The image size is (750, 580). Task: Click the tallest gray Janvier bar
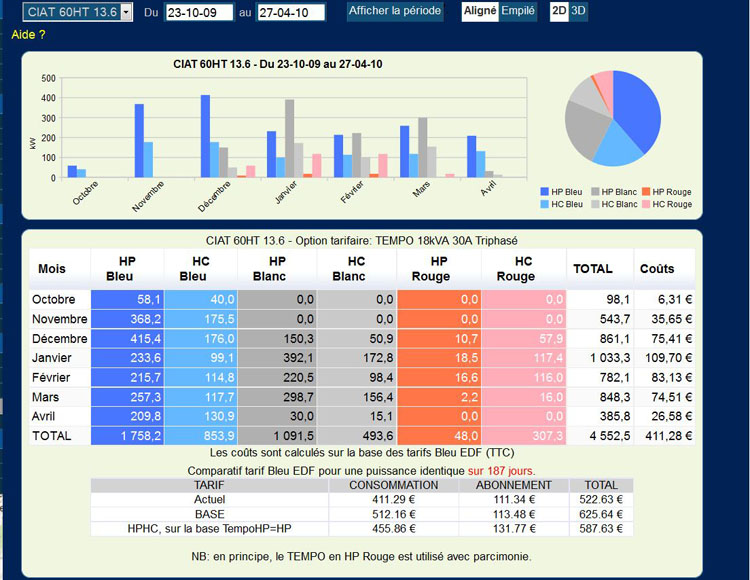(x=289, y=138)
